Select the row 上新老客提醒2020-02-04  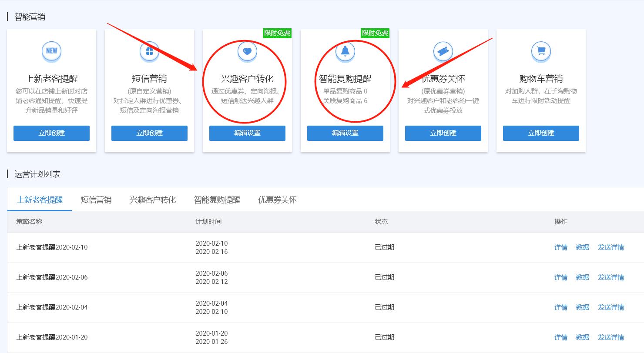325,307
